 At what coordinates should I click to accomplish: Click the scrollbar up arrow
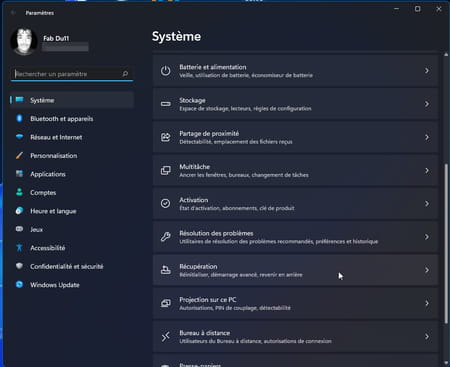click(446, 54)
